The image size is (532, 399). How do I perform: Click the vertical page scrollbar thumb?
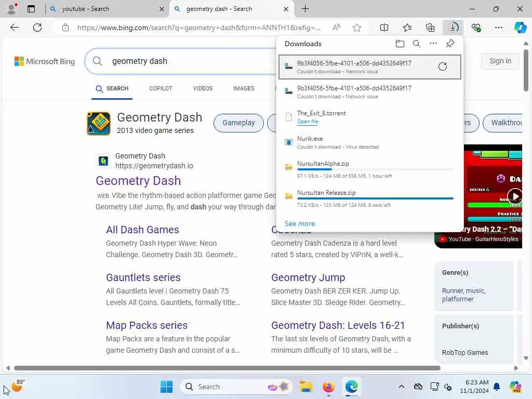(526, 70)
